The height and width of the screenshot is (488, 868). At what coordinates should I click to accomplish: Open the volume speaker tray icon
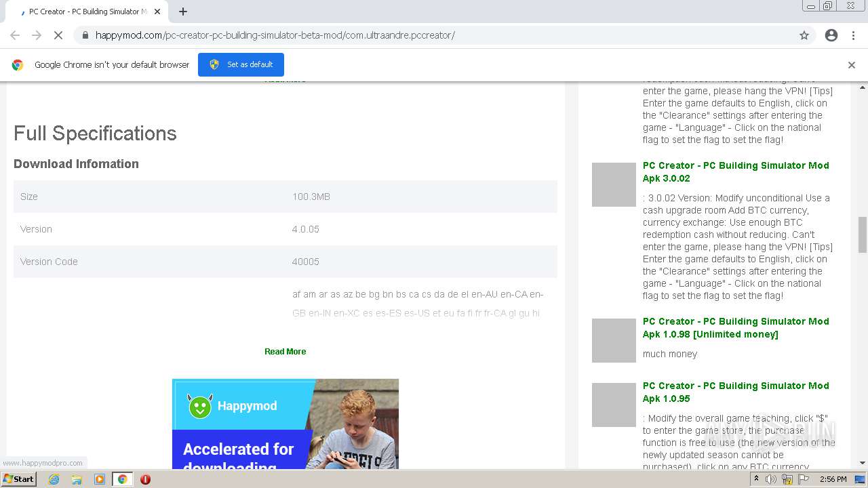(771, 479)
